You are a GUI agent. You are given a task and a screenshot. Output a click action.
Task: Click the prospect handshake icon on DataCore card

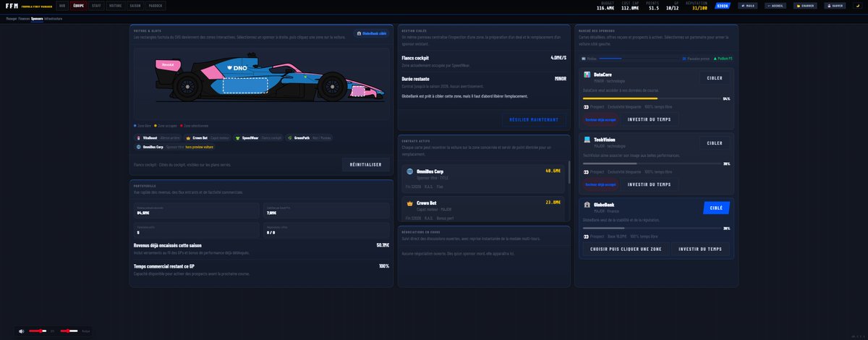(586, 106)
